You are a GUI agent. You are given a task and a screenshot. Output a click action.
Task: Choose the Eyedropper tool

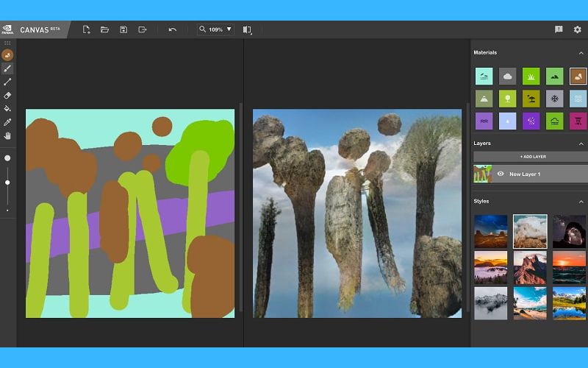[x=7, y=121]
